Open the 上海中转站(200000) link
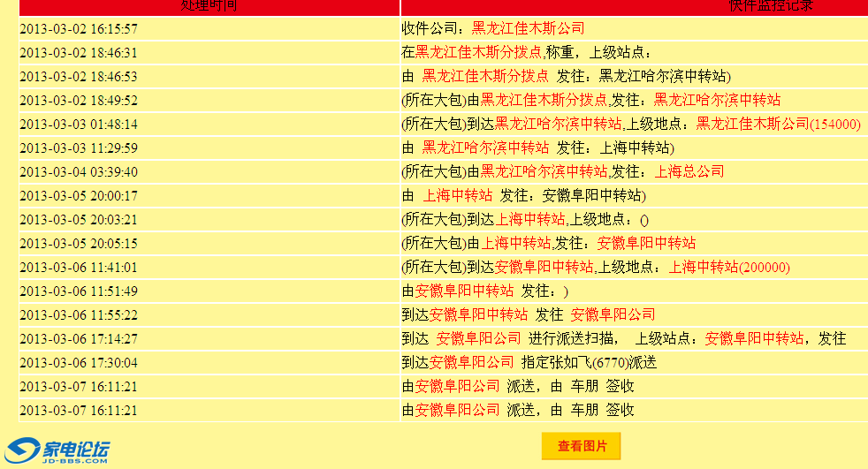The image size is (868, 469). [x=729, y=267]
